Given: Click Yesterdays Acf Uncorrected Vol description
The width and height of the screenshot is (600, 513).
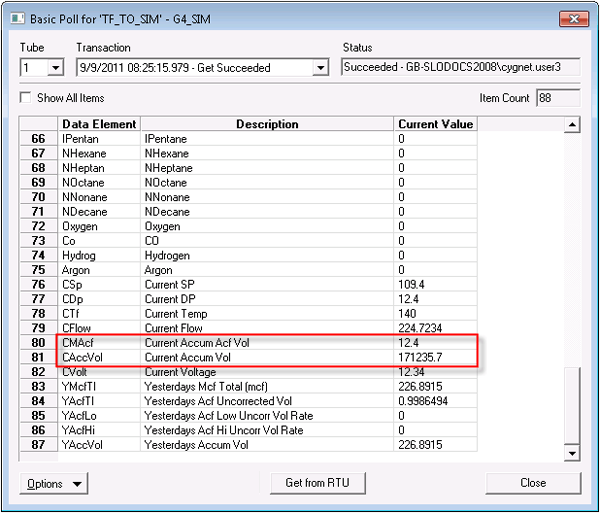Looking at the screenshot, I should coord(267,401).
